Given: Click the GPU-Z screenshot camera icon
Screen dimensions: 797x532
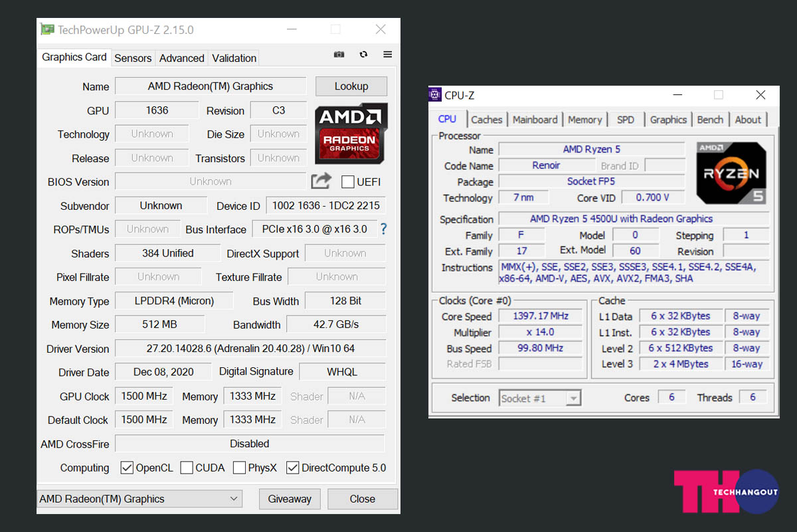Looking at the screenshot, I should tap(339, 54).
